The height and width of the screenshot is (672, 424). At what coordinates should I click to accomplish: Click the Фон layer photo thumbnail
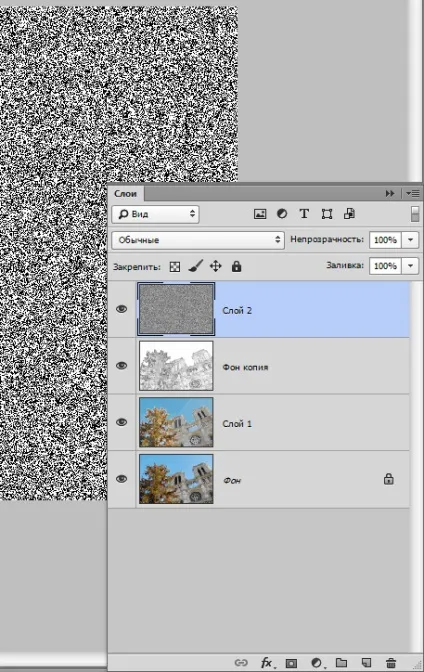pos(176,479)
